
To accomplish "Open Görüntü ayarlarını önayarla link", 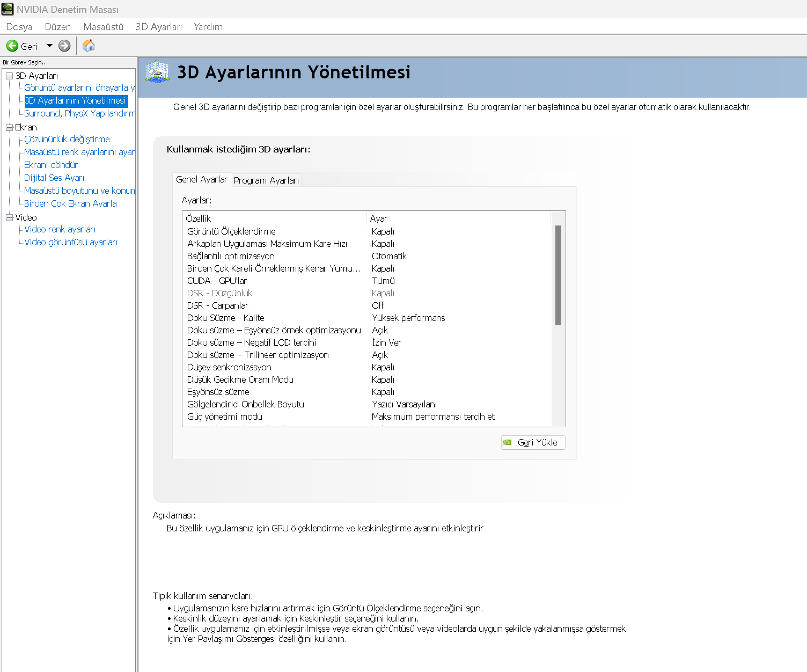I will click(x=79, y=87).
